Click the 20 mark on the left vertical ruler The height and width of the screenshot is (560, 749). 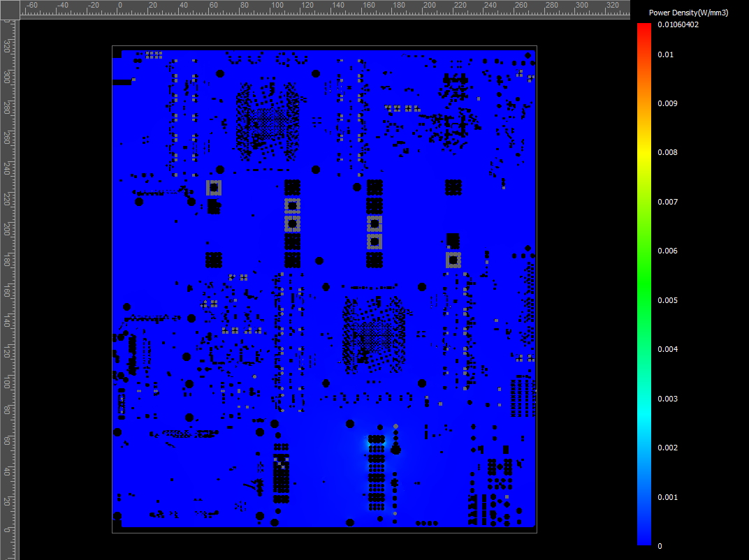6,501
